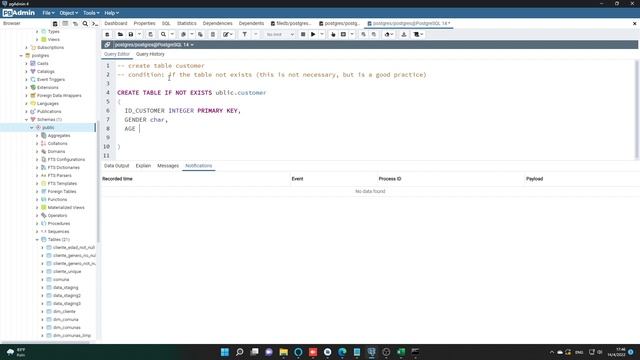The image size is (640, 360).
Task: Select the dim_cliente table in tree
Action: click(64, 311)
